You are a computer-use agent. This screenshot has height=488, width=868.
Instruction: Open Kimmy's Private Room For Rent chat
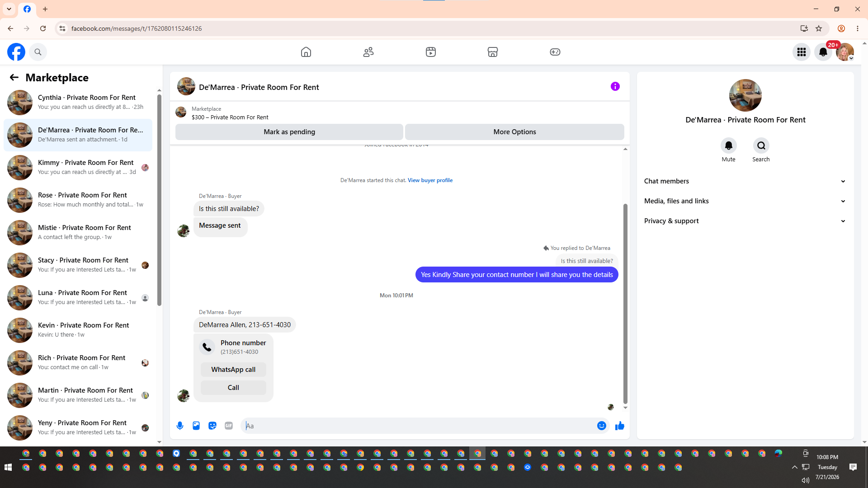(78, 168)
